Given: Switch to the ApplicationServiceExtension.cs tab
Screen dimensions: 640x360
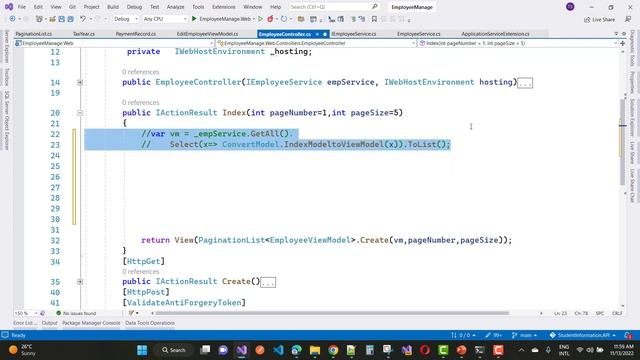Looking at the screenshot, I should point(495,34).
